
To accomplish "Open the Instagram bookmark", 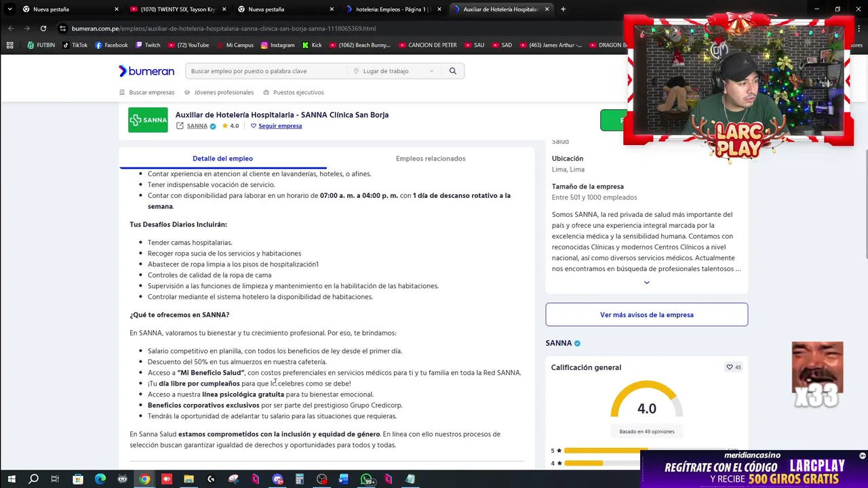I will 278,45.
